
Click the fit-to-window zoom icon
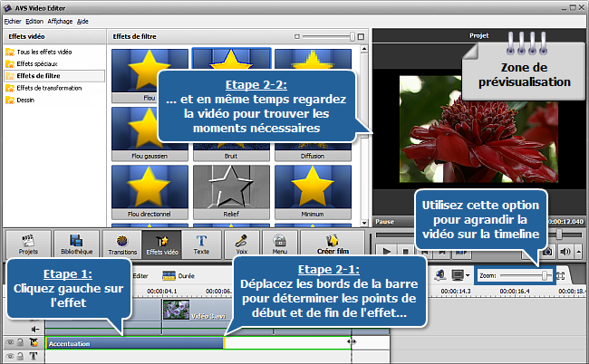point(560,276)
